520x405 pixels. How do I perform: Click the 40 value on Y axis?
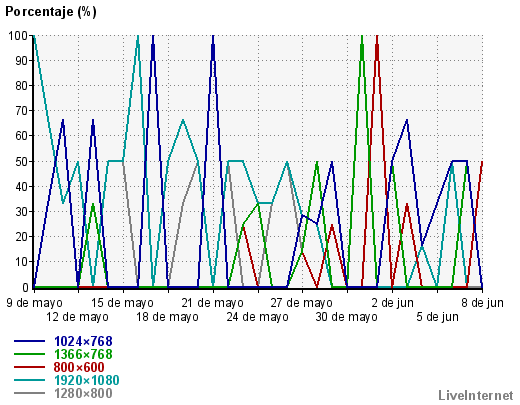pyautogui.click(x=22, y=187)
